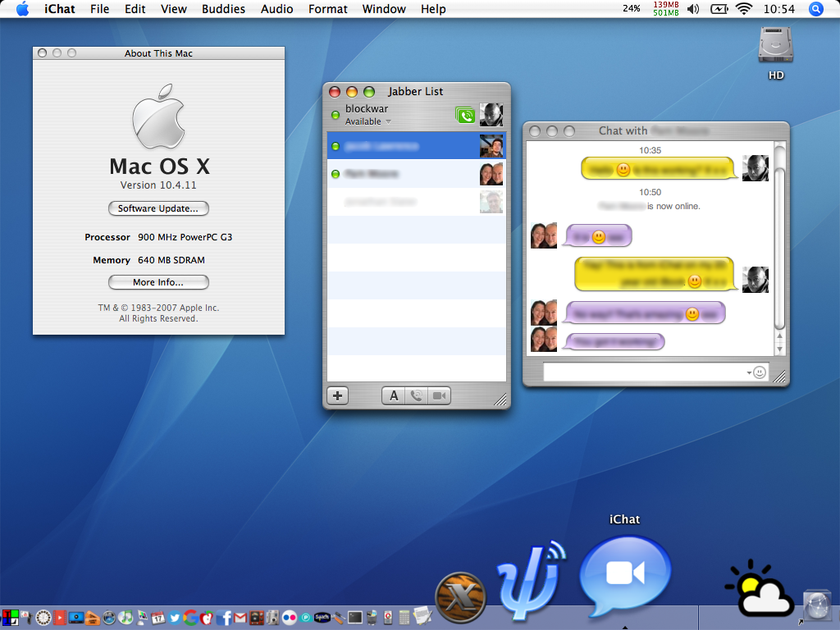Click Version 10.4.11 text in About This Mac
Viewport: 840px width, 630px height.
tap(158, 185)
